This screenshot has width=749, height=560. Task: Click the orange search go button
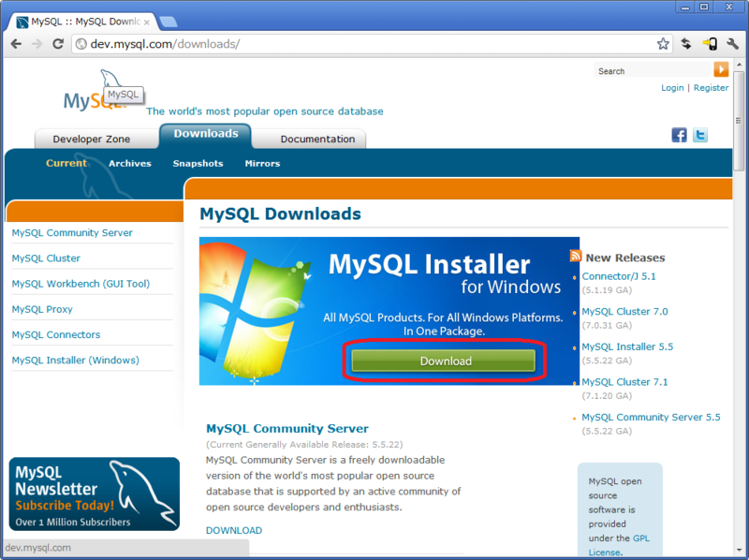click(721, 69)
